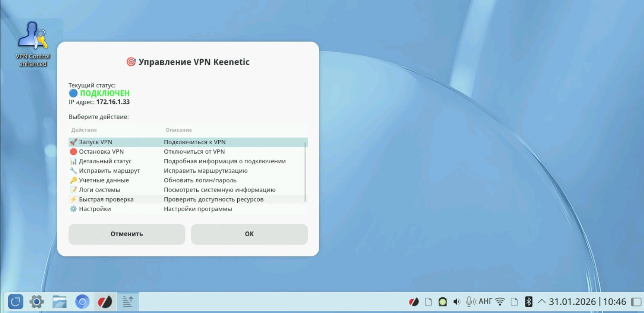Launch the Chromium browser from the taskbar
644x313 pixels.
click(82, 302)
